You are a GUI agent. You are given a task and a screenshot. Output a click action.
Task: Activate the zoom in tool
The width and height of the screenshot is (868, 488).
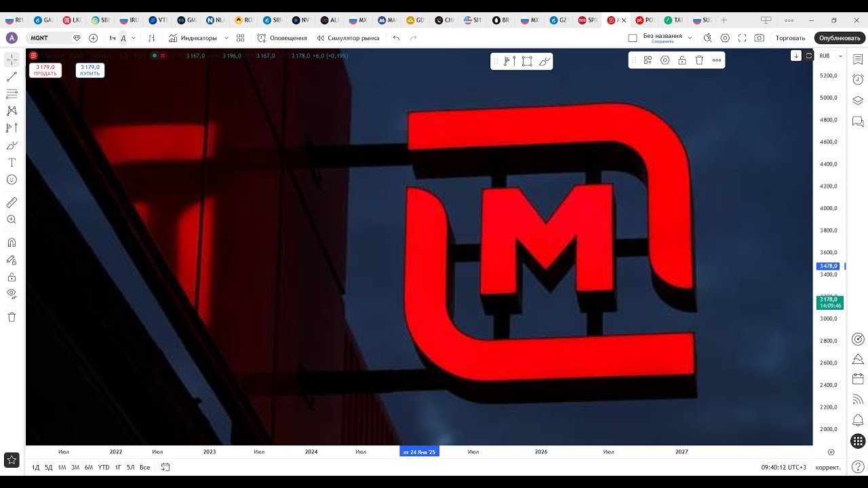(x=12, y=220)
